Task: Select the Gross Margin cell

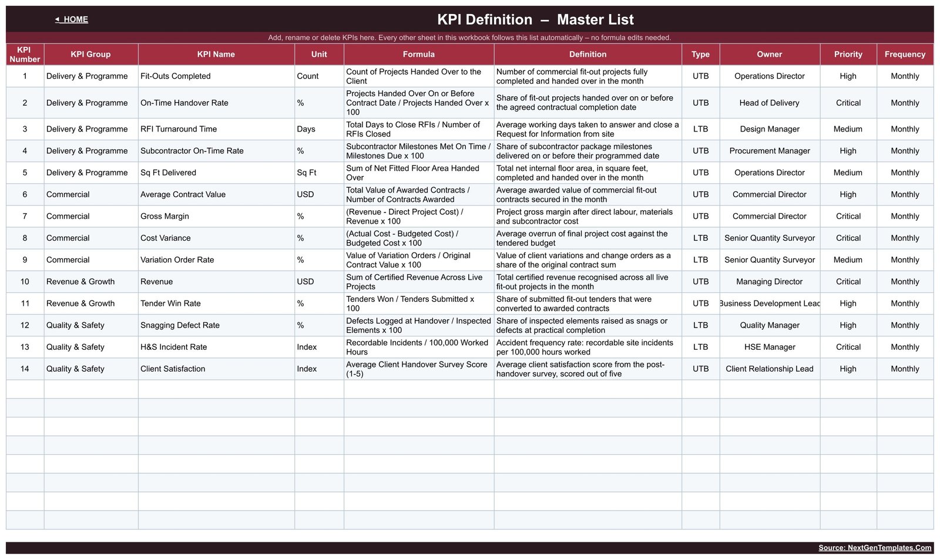Action: (216, 216)
